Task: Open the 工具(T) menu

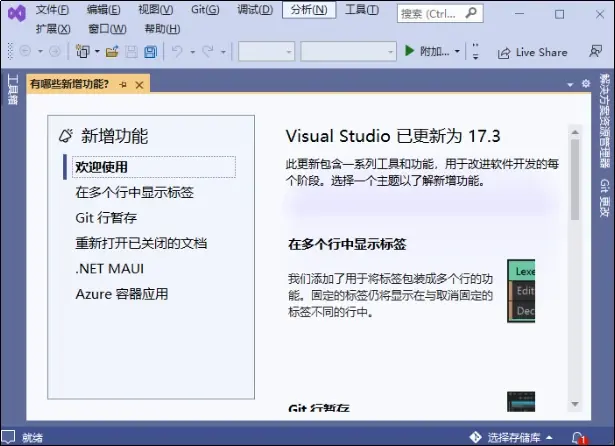Action: tap(362, 10)
